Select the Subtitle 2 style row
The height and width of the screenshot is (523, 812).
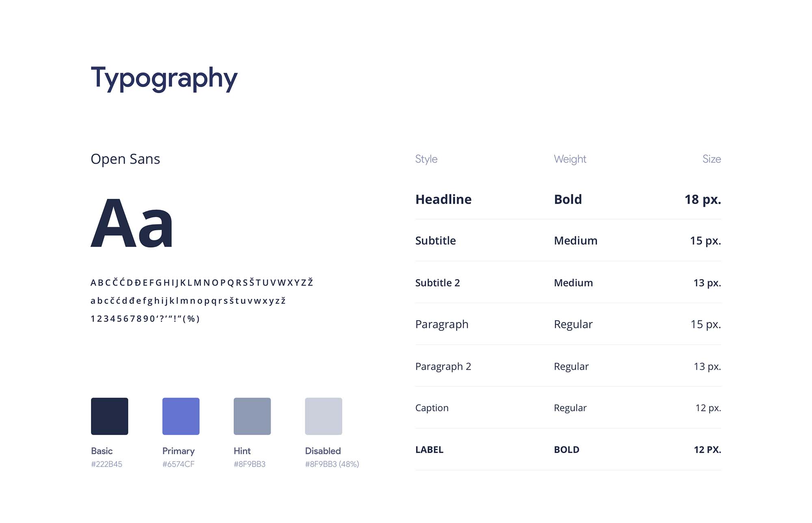[568, 282]
